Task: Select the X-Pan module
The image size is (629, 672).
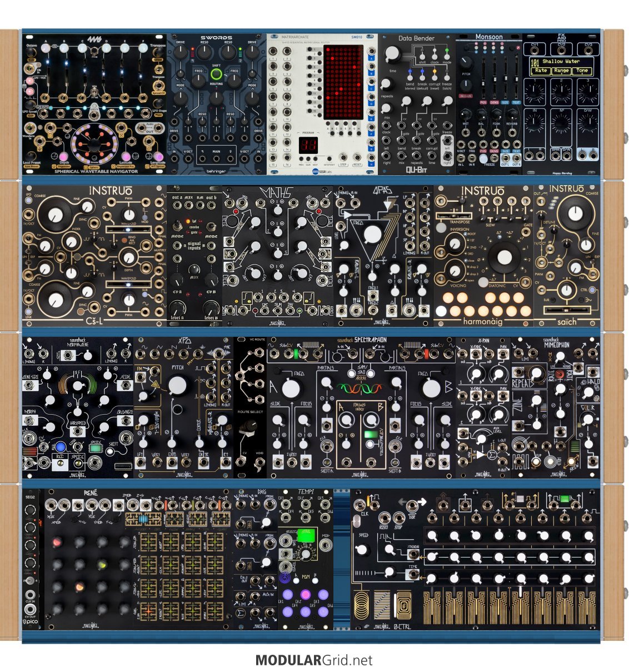Action: tap(483, 407)
